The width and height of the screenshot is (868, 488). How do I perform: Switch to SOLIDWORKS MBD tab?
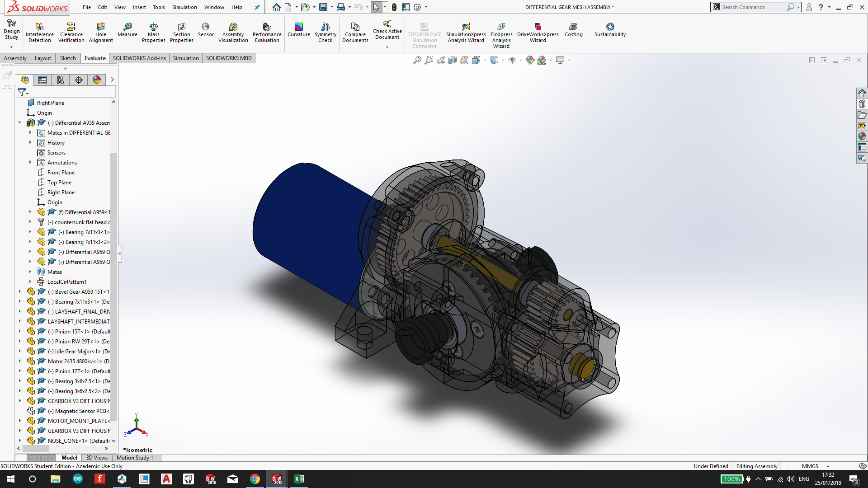[229, 58]
